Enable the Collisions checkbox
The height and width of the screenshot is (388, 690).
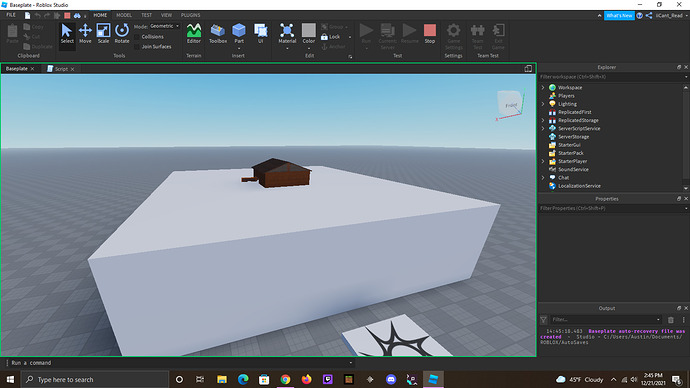pyautogui.click(x=137, y=37)
